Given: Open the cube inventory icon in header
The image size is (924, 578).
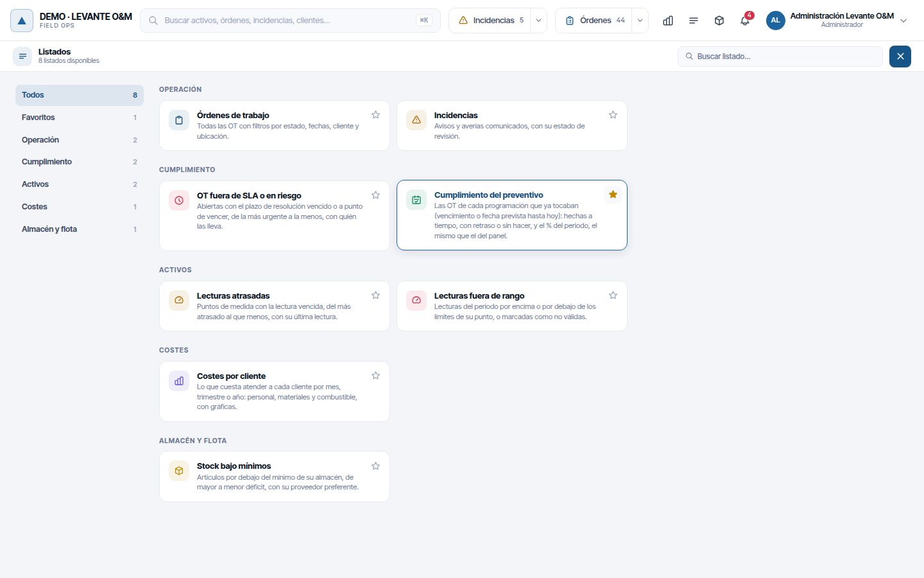Looking at the screenshot, I should tap(719, 21).
